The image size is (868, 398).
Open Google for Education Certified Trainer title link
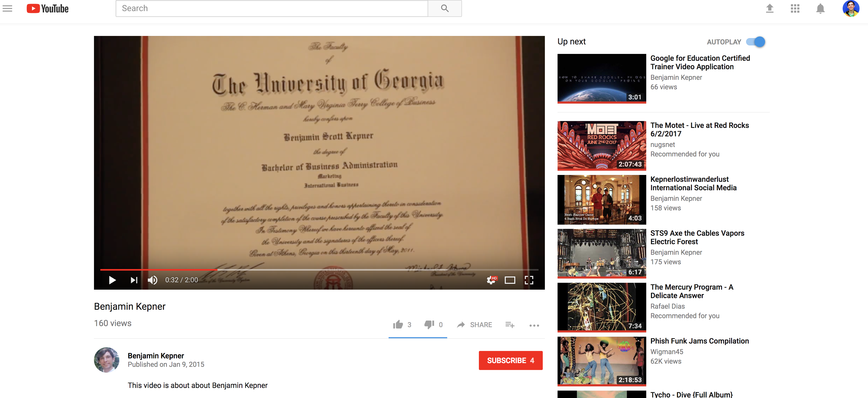point(700,62)
